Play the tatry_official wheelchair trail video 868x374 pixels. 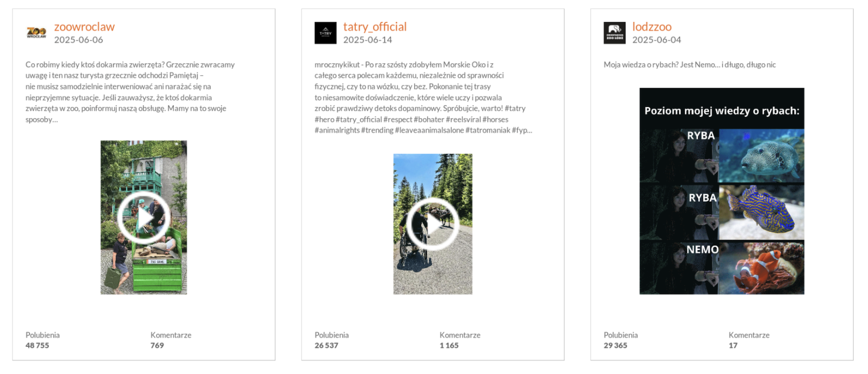click(433, 224)
